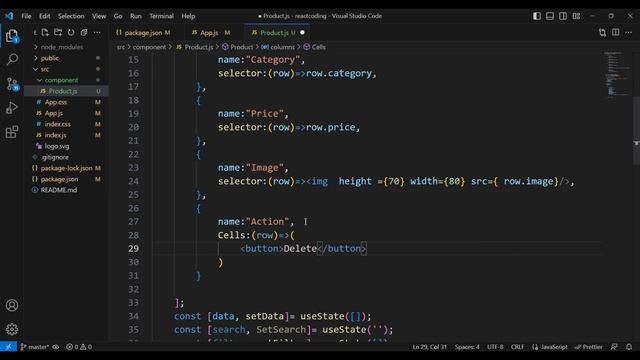Open the Search view in activity bar
This screenshot has height=360, width=640.
pyautogui.click(x=12, y=60)
